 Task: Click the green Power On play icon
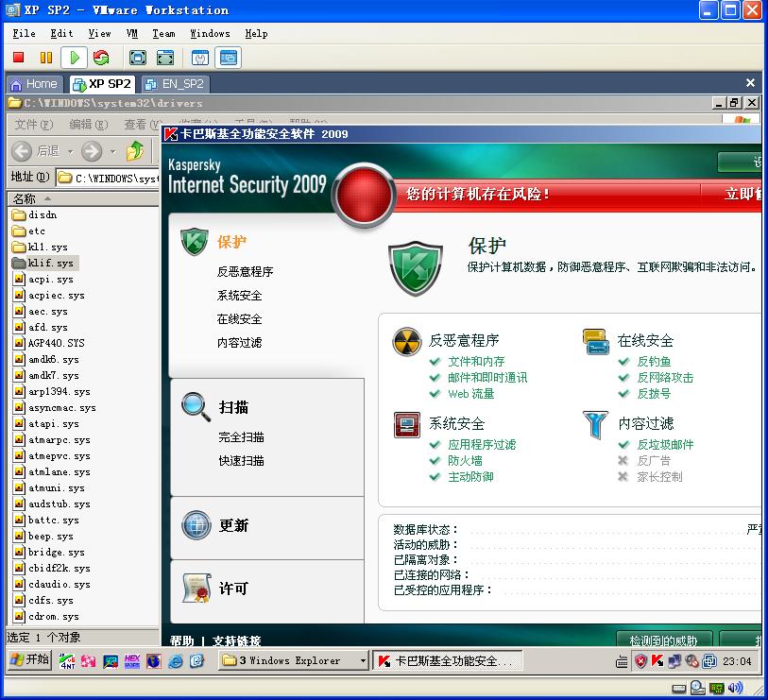tap(75, 58)
